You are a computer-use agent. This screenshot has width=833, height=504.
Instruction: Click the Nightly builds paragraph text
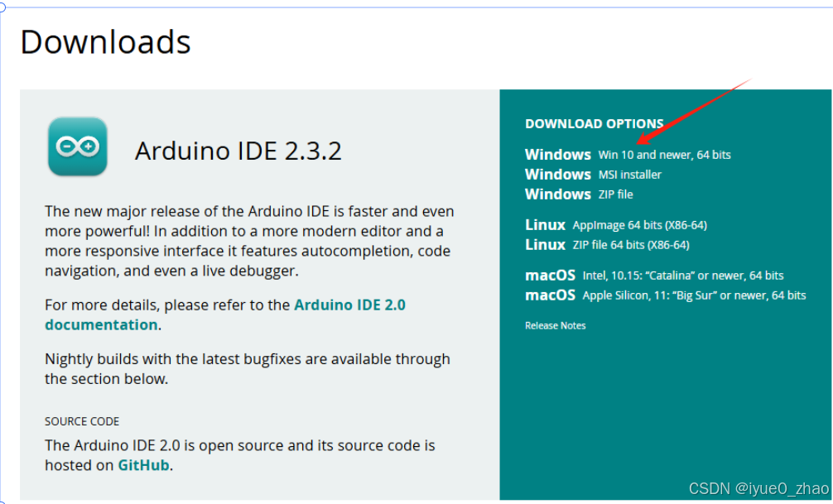(x=248, y=368)
